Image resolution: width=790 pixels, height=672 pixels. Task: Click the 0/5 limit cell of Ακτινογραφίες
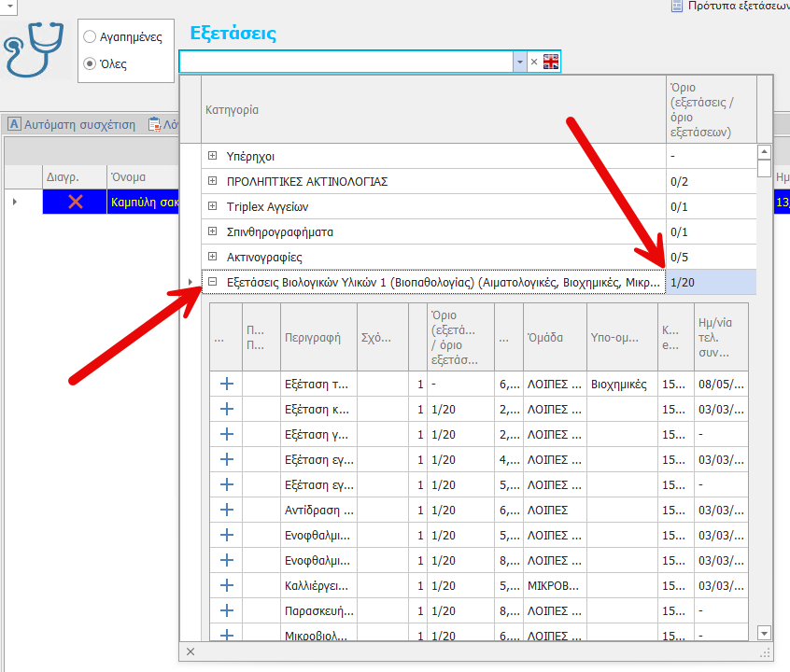coord(711,257)
